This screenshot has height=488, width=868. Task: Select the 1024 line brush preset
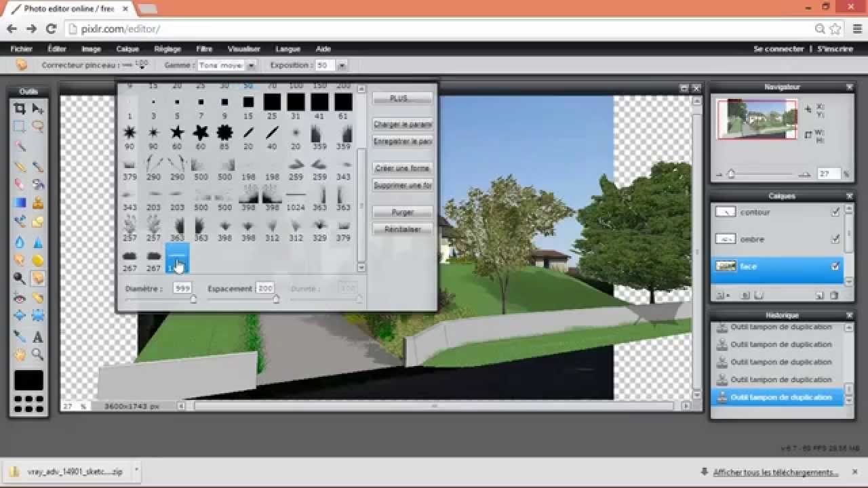[x=296, y=199]
